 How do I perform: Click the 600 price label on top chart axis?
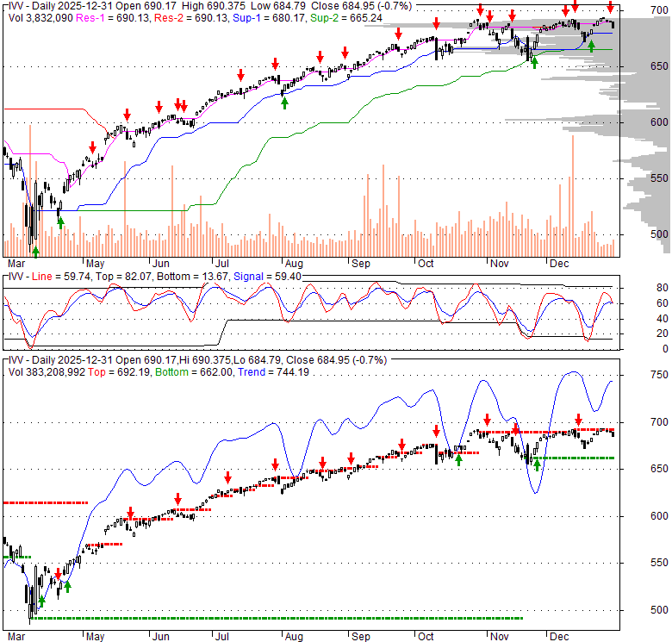click(x=659, y=122)
